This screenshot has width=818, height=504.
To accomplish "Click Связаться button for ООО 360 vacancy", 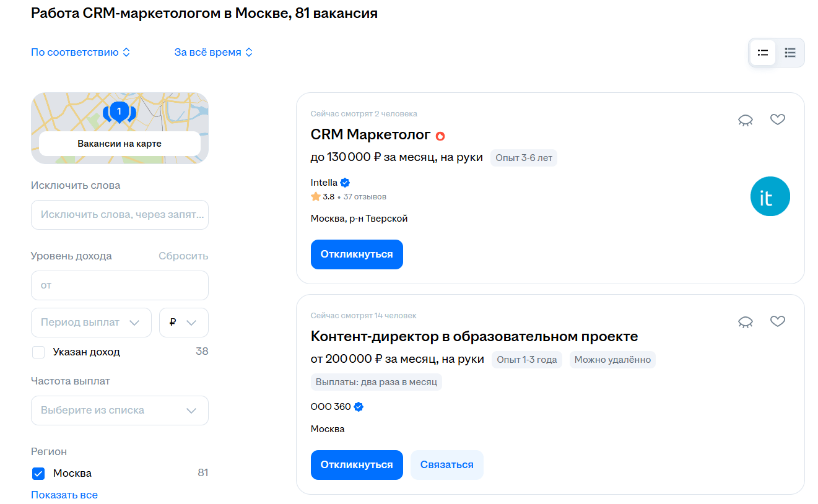I will click(446, 465).
